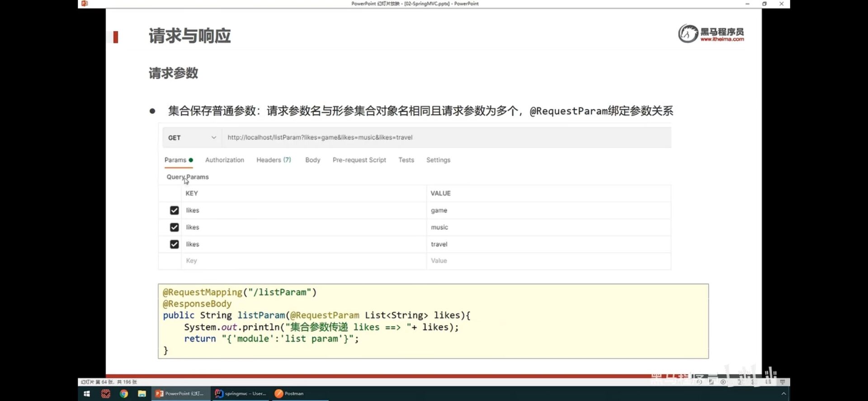
Task: Restore down the PowerPoint window
Action: pos(764,4)
